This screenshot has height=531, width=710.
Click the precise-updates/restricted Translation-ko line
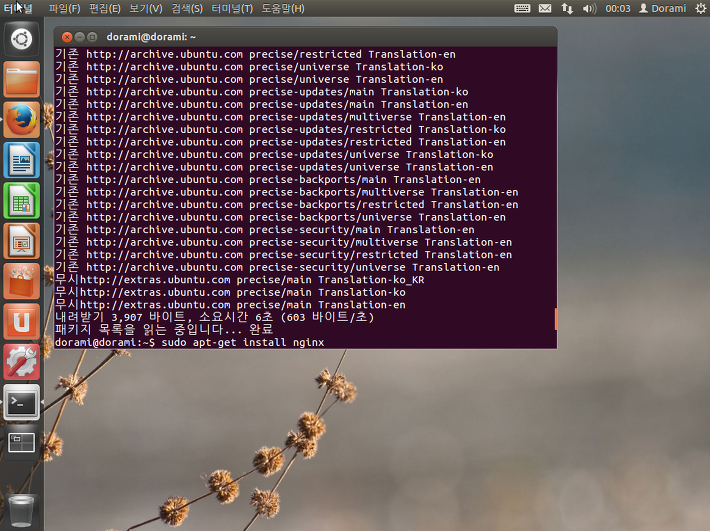(280, 129)
